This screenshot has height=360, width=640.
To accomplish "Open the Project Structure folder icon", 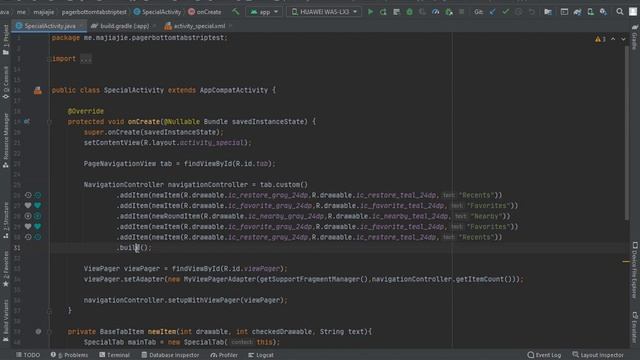I will click(x=548, y=12).
